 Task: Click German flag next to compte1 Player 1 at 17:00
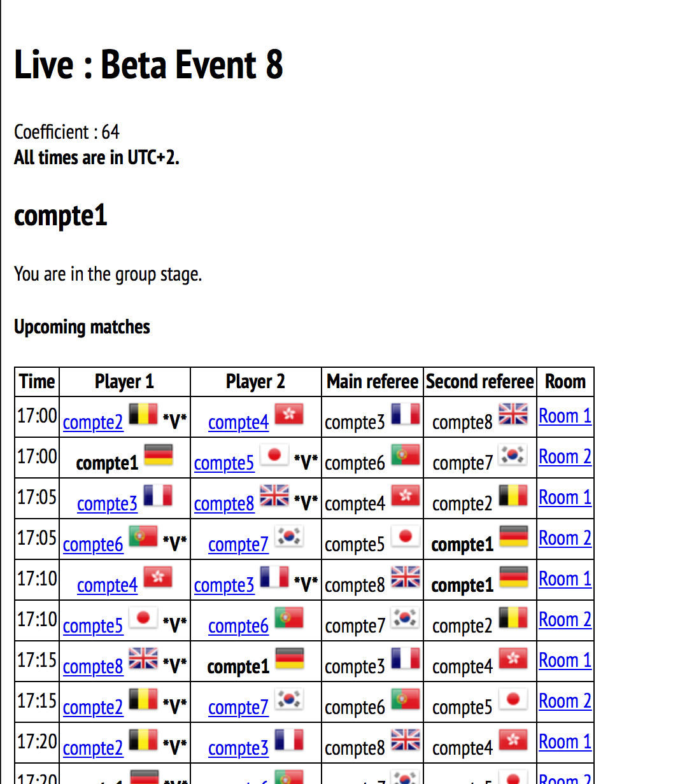[159, 456]
